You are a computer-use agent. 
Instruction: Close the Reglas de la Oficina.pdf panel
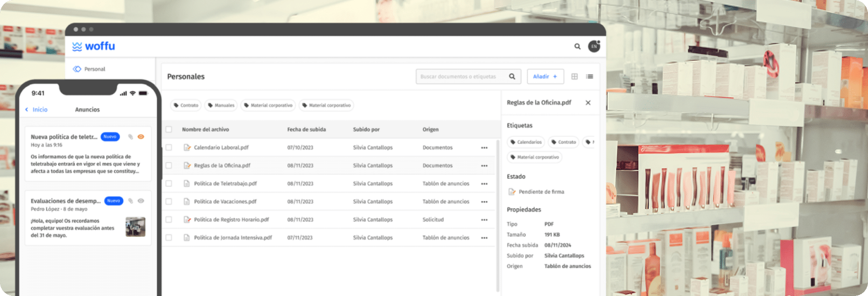(588, 103)
